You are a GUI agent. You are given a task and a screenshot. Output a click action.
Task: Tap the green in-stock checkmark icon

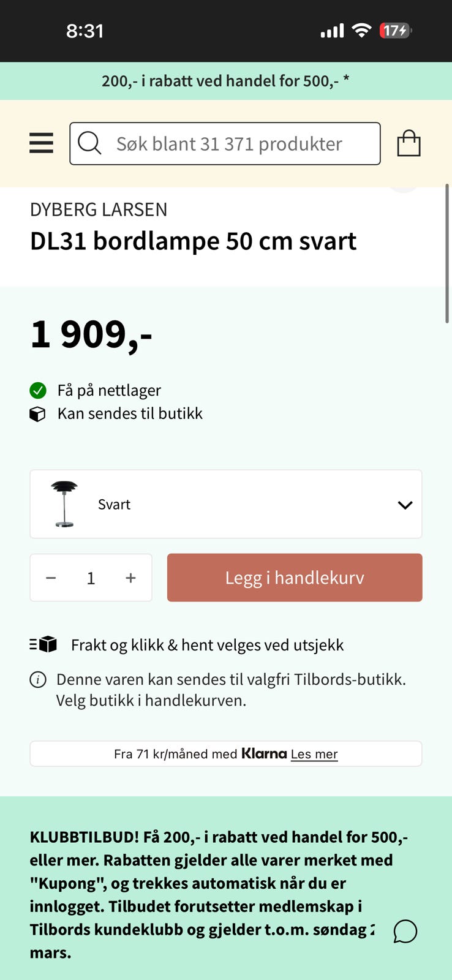(38, 390)
